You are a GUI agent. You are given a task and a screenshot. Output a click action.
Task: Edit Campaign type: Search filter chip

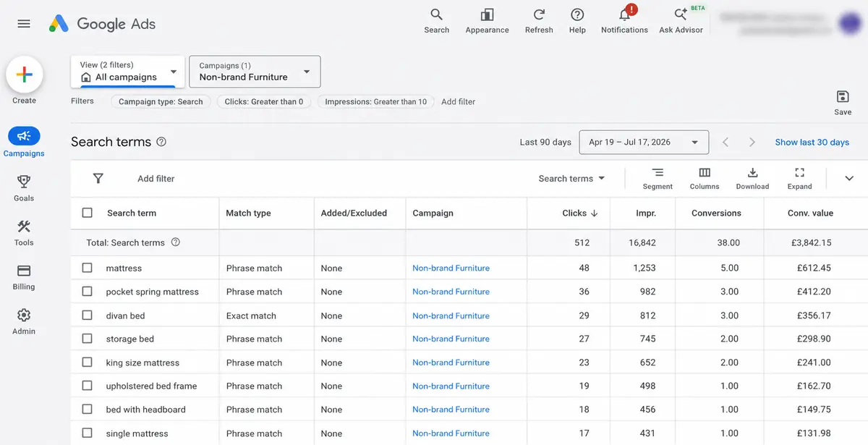tap(161, 102)
